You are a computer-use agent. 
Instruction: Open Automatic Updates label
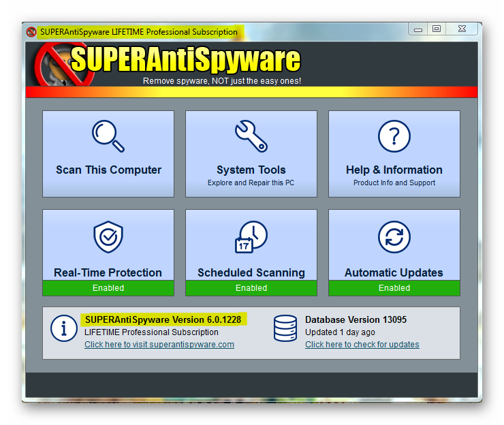coord(394,272)
